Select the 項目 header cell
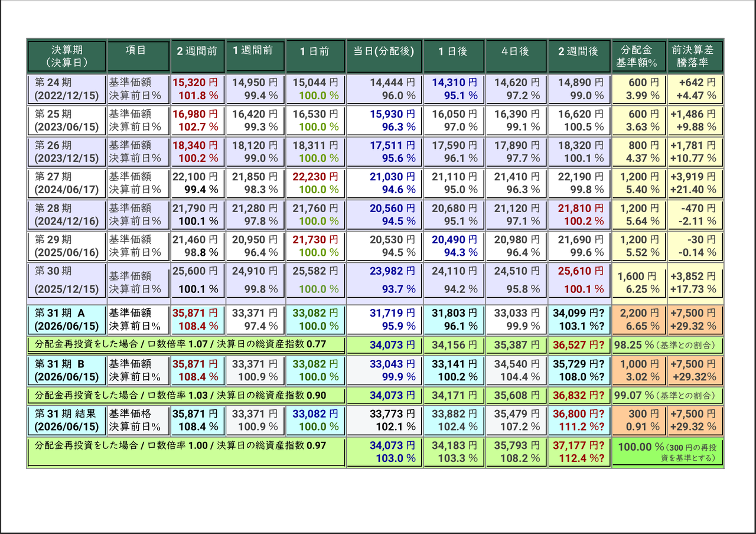Screen dimensions: 756x534 pyautogui.click(x=138, y=56)
